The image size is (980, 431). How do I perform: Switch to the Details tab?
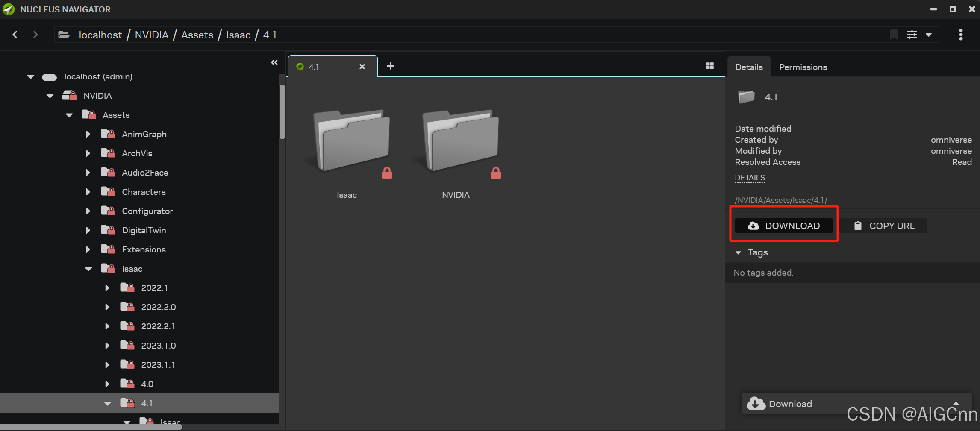pyautogui.click(x=749, y=67)
